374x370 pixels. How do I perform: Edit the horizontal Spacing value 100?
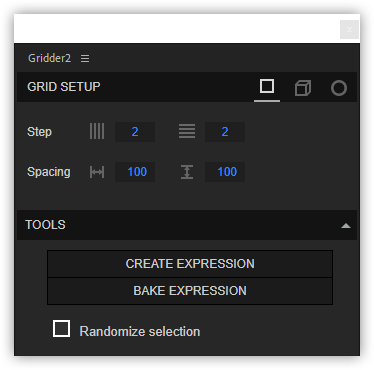coord(135,172)
